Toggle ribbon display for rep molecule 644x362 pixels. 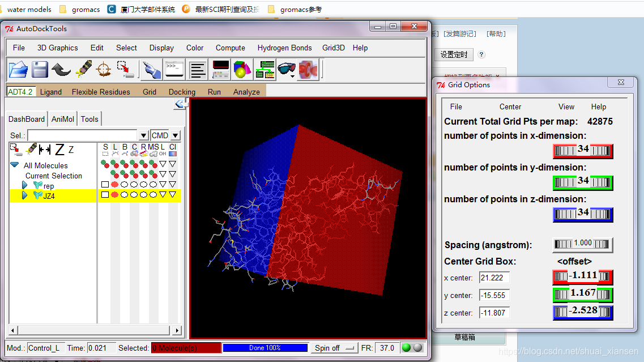click(144, 185)
